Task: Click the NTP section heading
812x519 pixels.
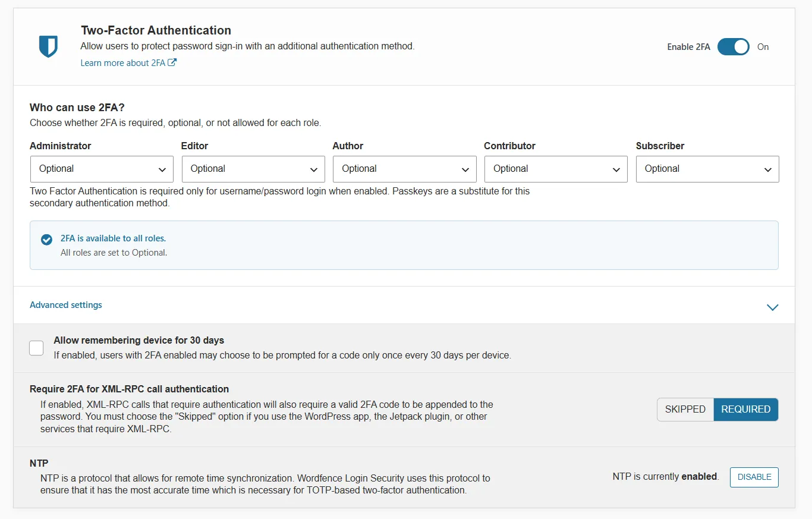Action: (39, 463)
